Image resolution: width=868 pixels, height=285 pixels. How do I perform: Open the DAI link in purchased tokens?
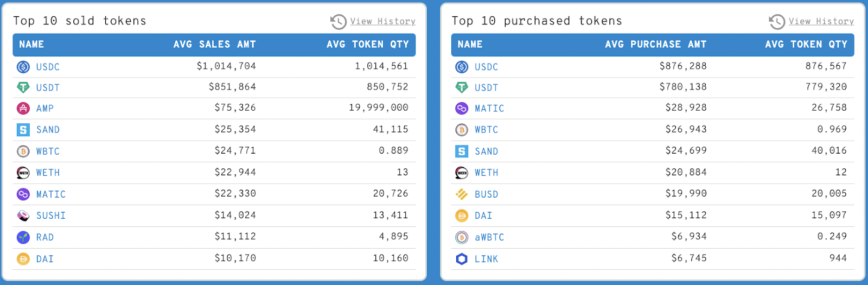click(x=483, y=216)
